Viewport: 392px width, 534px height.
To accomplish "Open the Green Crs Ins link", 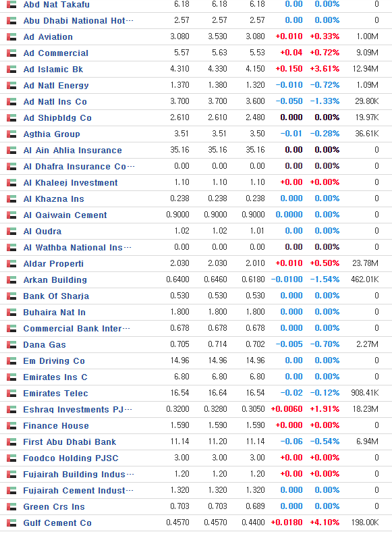I will 54,507.
